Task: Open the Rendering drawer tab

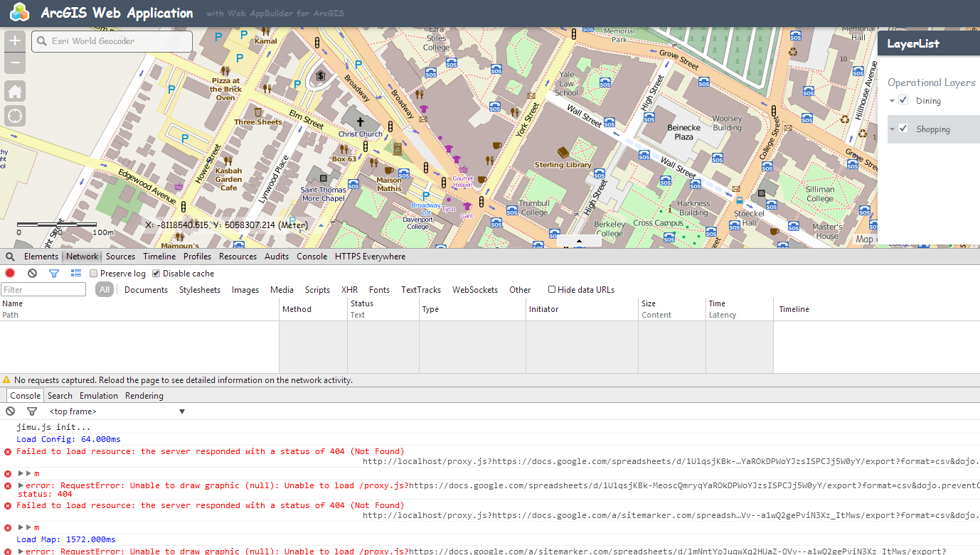Action: 144,396
